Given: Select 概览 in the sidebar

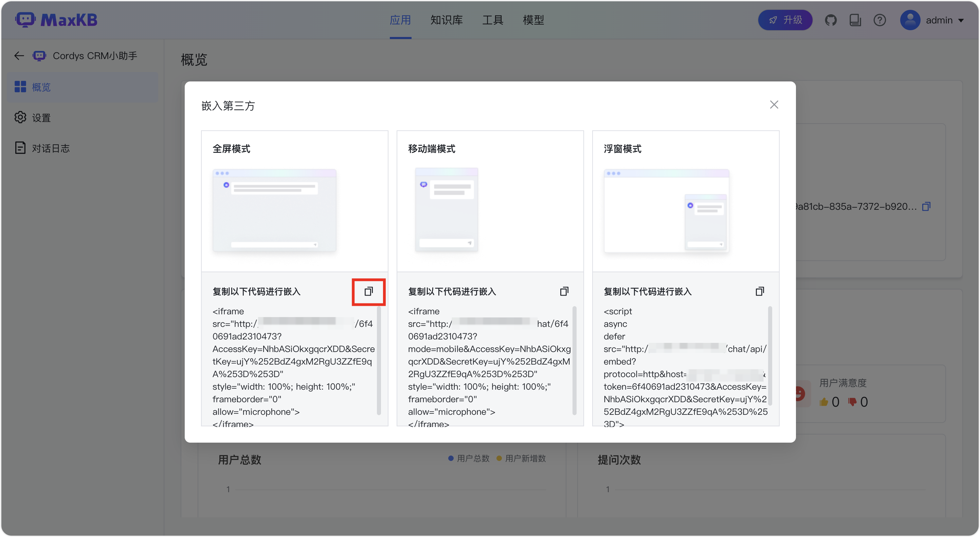Looking at the screenshot, I should coord(41,87).
